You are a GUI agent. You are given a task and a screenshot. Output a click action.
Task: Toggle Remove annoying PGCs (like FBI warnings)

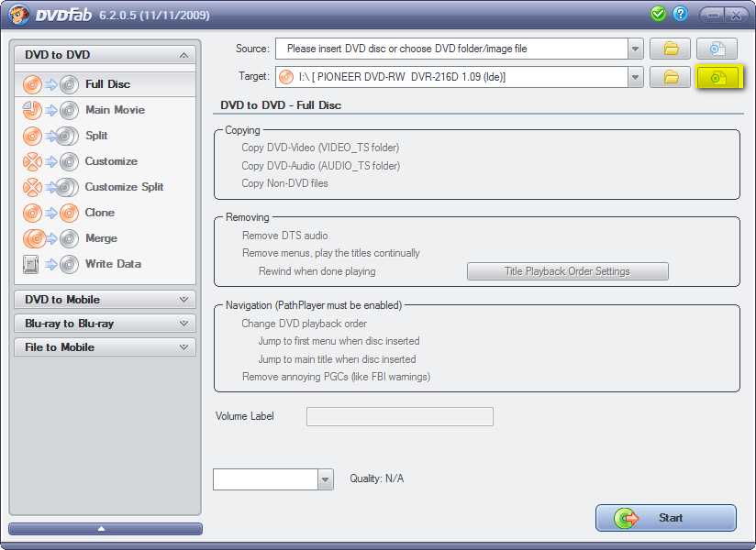[336, 377]
